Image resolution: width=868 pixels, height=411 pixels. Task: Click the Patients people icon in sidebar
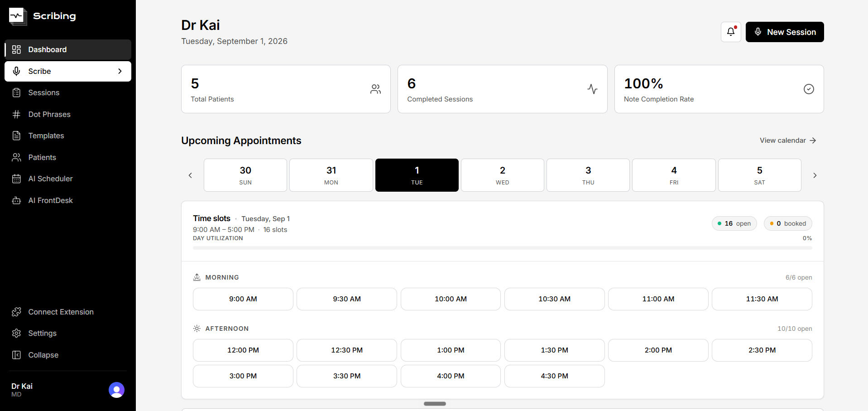[16, 157]
